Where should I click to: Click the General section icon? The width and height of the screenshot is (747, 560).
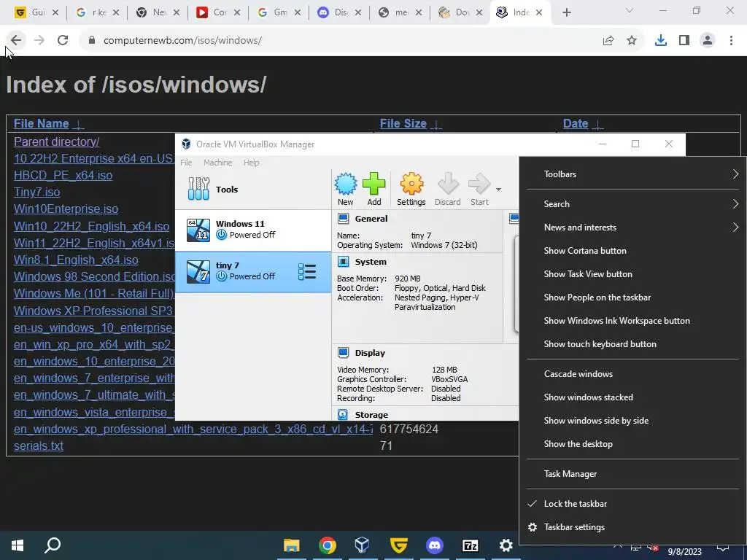tap(343, 219)
